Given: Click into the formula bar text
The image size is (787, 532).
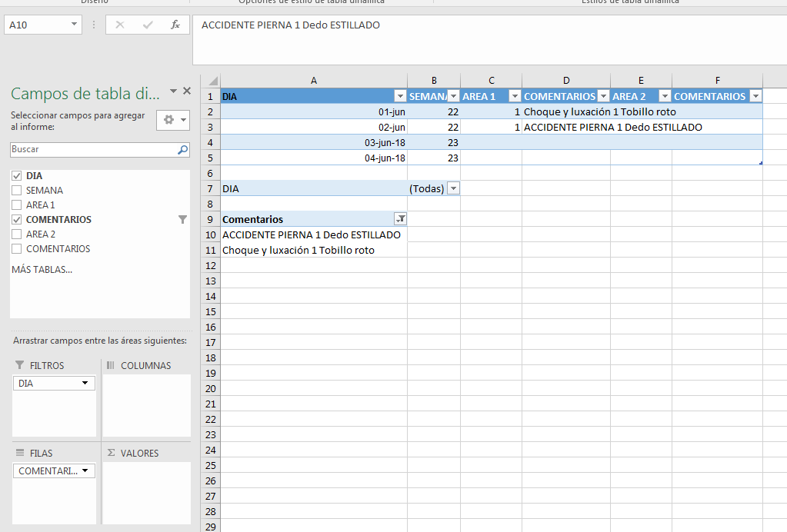Looking at the screenshot, I should (x=489, y=40).
